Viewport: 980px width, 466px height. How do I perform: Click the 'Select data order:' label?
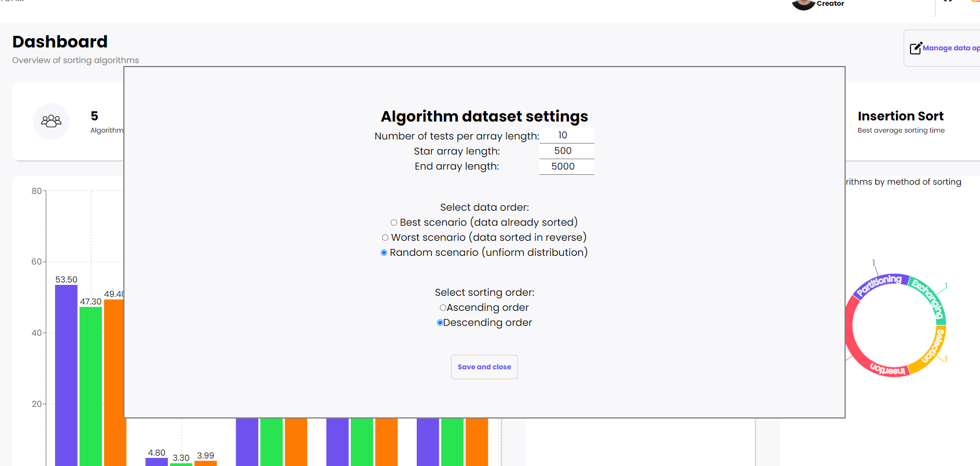coord(485,207)
